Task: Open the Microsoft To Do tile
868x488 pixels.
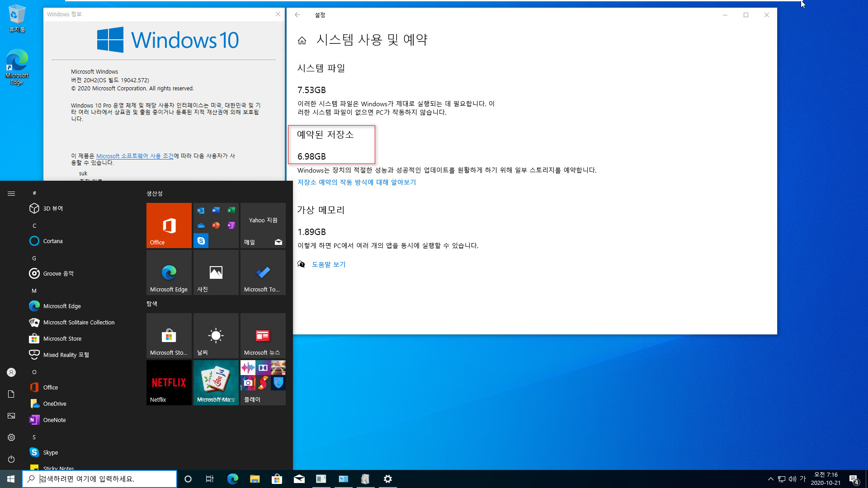Action: (x=263, y=272)
